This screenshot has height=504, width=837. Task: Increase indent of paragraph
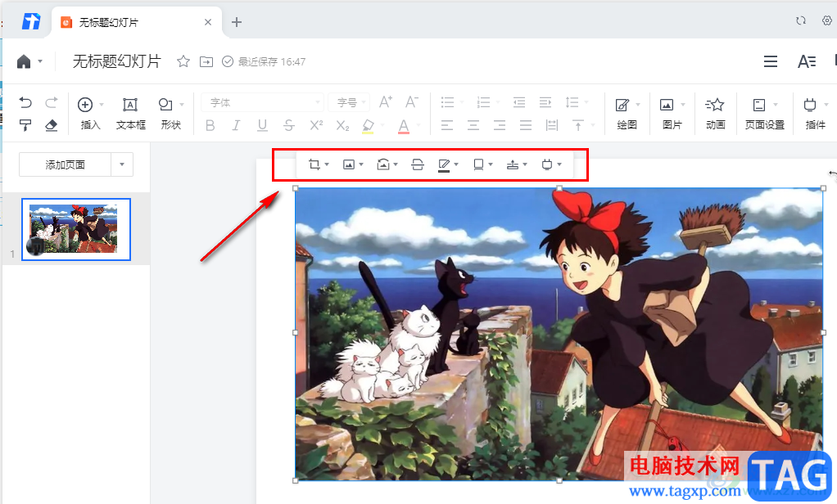tap(545, 102)
